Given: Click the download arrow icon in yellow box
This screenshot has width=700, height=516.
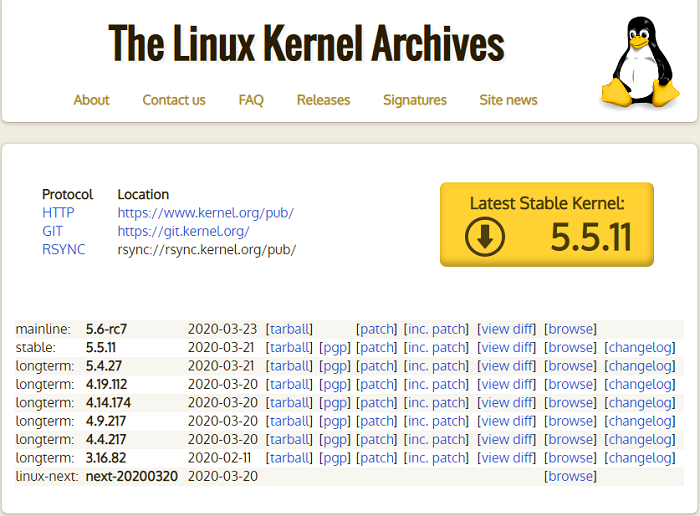Looking at the screenshot, I should click(485, 236).
